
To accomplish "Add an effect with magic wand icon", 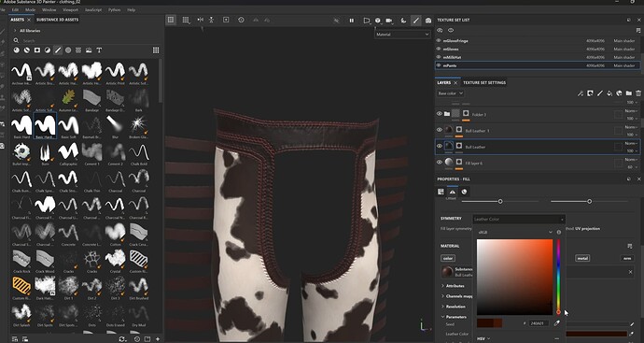I will click(581, 93).
